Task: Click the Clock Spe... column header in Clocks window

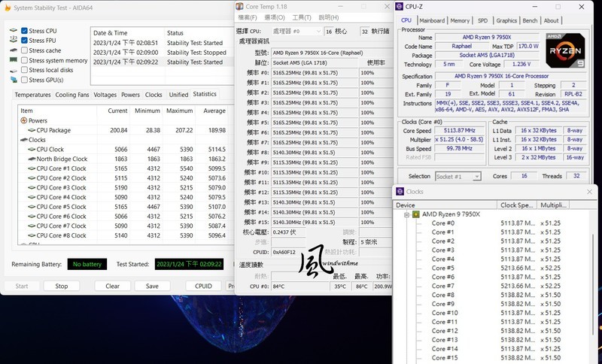Action: [x=517, y=205]
